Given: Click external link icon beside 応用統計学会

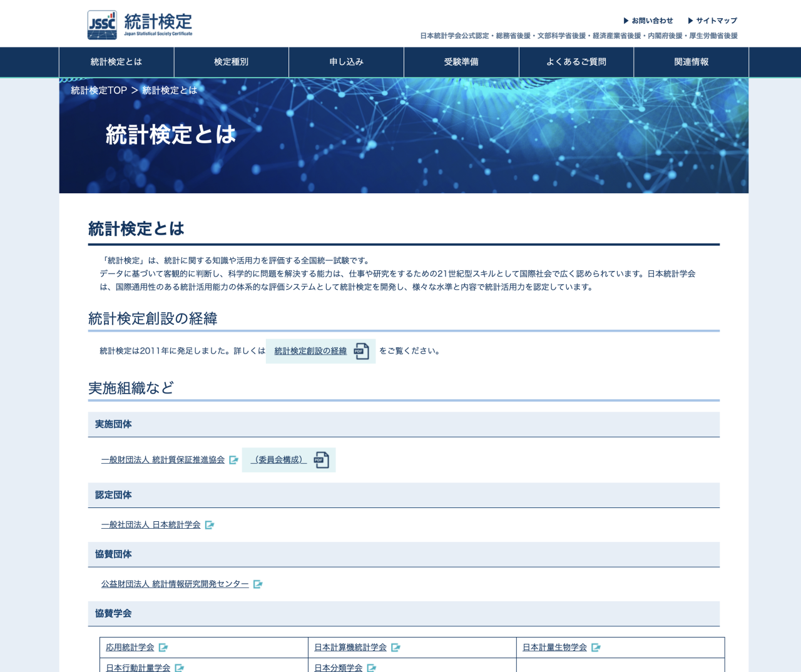Looking at the screenshot, I should pos(163,648).
